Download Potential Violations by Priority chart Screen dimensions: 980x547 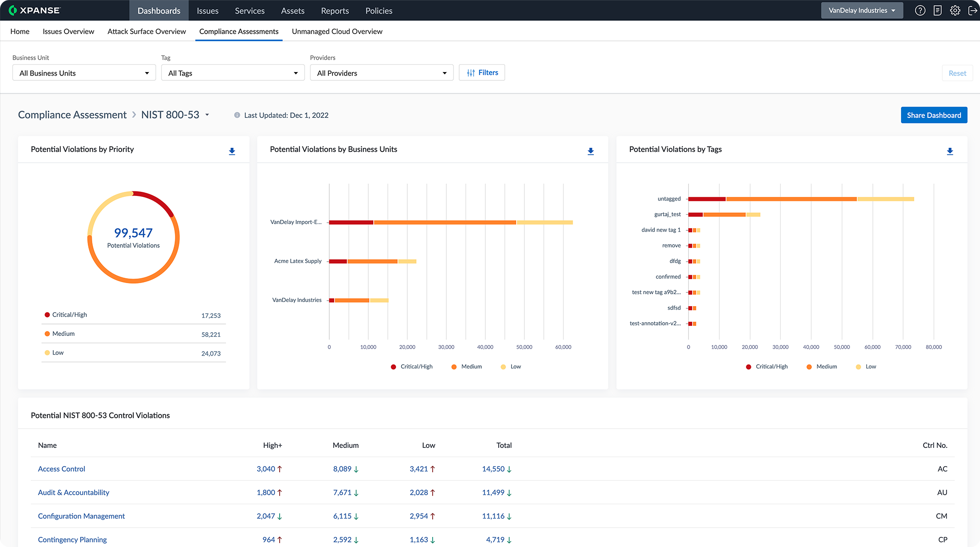(x=232, y=151)
